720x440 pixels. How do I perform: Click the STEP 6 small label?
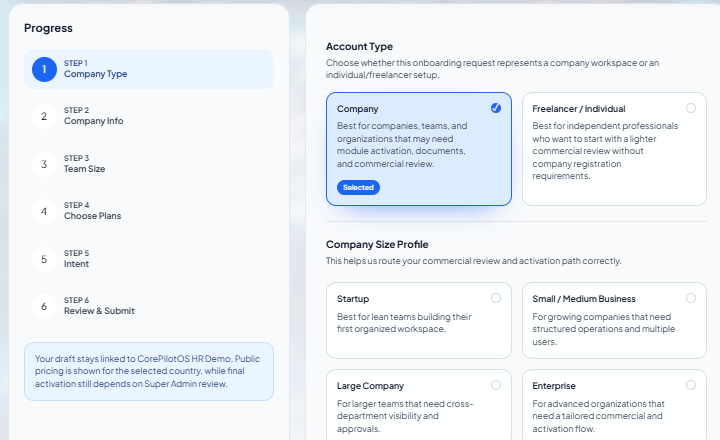pyautogui.click(x=76, y=300)
